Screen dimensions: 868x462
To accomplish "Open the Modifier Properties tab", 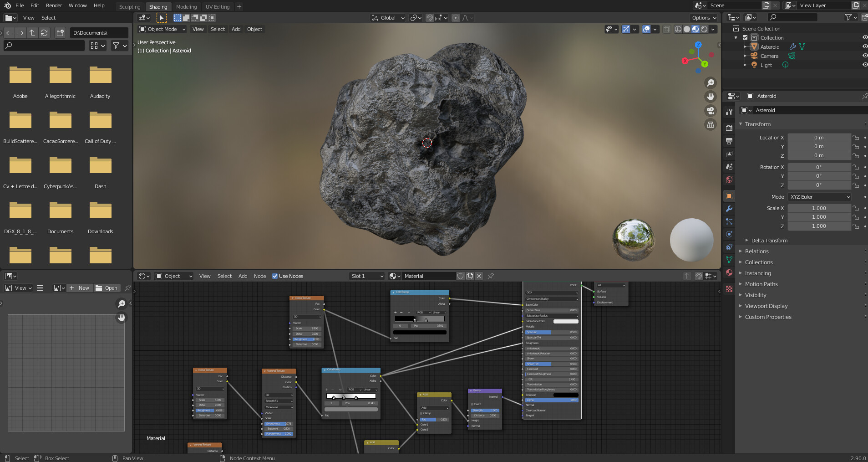I will (729, 209).
